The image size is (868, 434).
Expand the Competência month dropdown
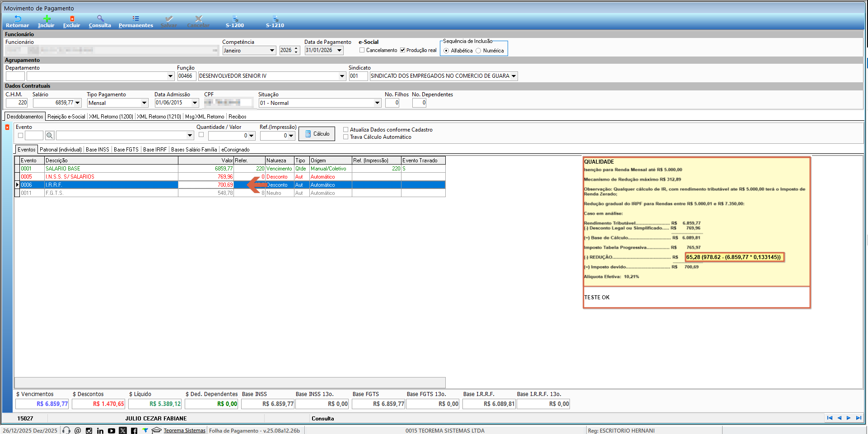point(272,51)
